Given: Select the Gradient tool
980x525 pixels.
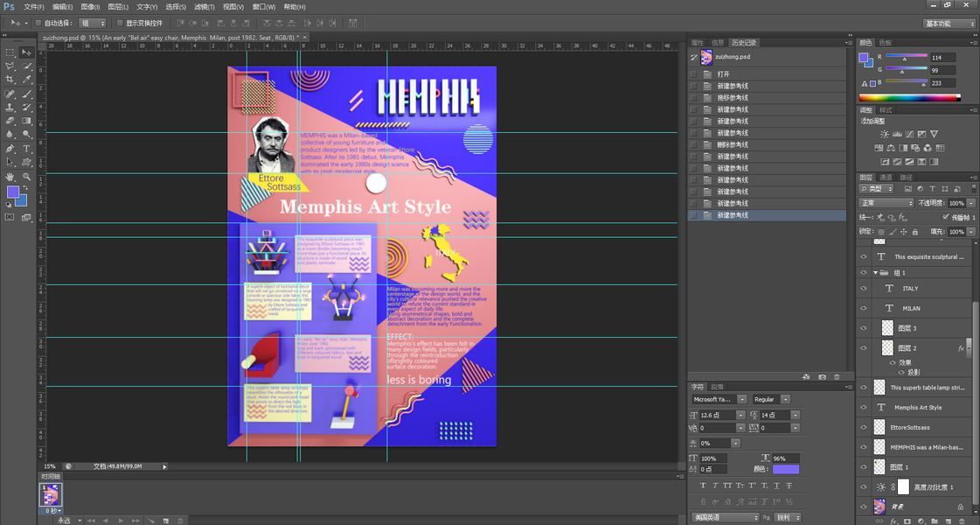Looking at the screenshot, I should [x=26, y=121].
